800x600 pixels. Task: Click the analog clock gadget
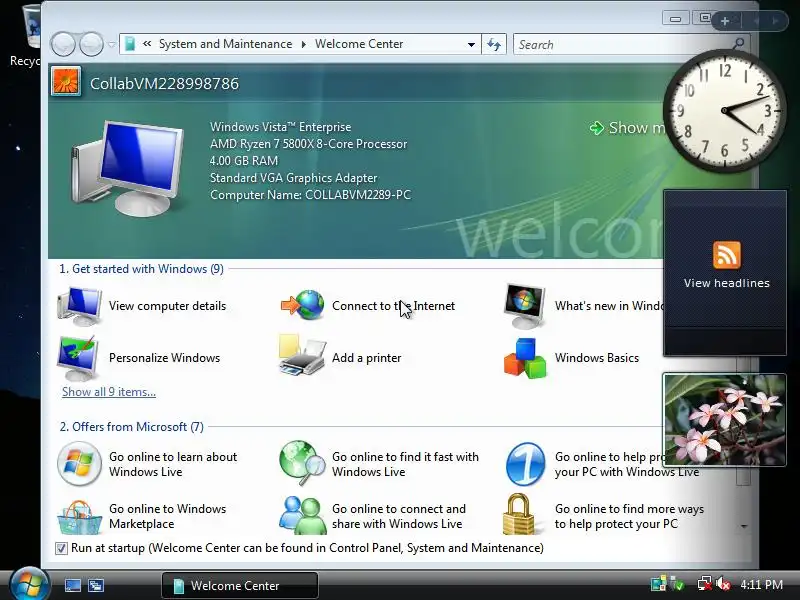tap(724, 110)
